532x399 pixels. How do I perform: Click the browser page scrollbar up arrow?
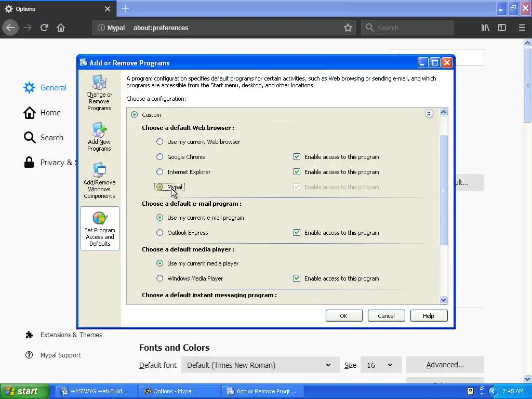[x=527, y=43]
